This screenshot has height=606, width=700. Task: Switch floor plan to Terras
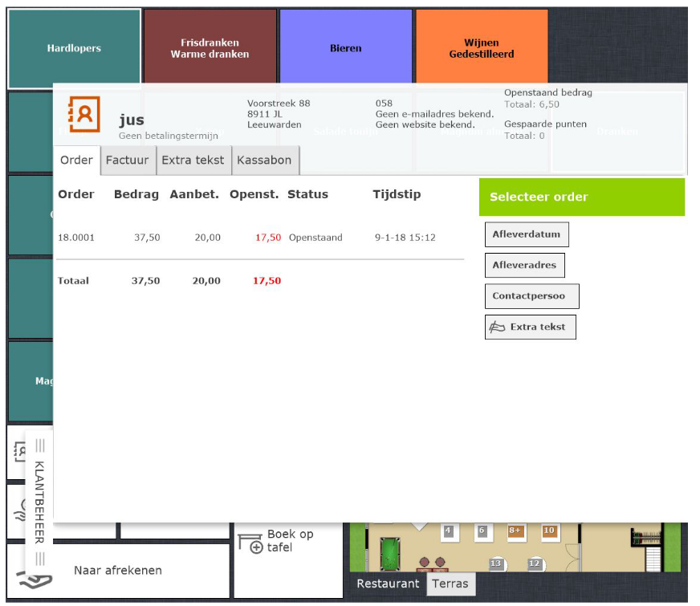pyautogui.click(x=450, y=584)
